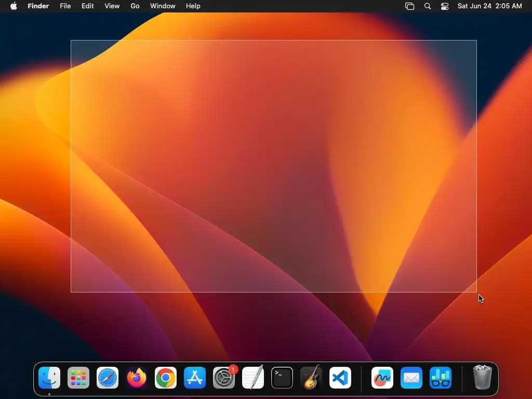Open the View menu
Image resolution: width=532 pixels, height=399 pixels.
pyautogui.click(x=112, y=6)
